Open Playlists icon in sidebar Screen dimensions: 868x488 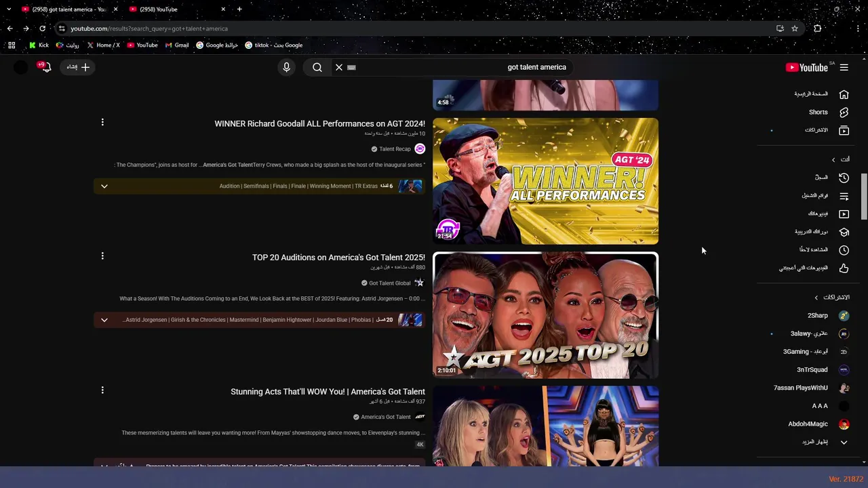844,196
